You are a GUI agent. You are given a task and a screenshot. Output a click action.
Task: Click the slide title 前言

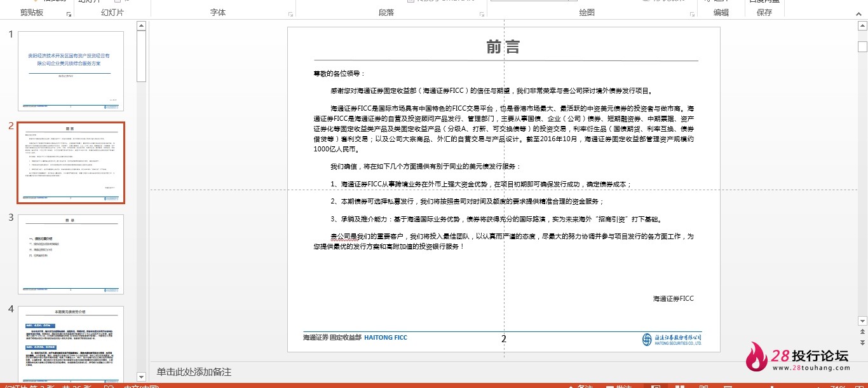[503, 47]
